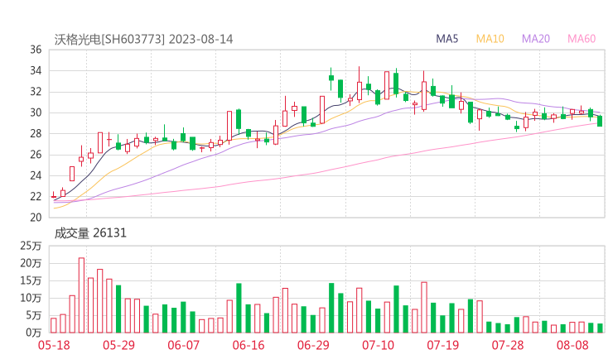The height and width of the screenshot is (364, 613).
Task: Select the 07-10 date axis label
Action: pos(379,344)
